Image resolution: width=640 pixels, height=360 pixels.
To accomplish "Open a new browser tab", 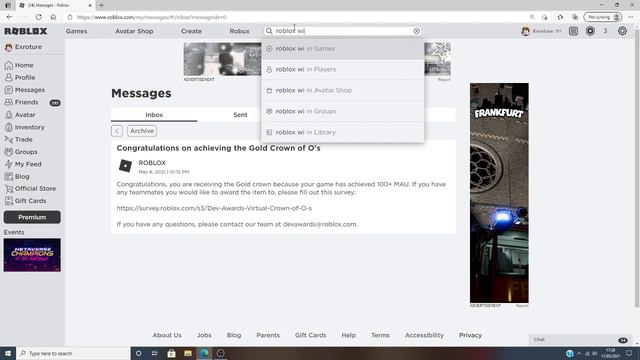I will pos(101,5).
